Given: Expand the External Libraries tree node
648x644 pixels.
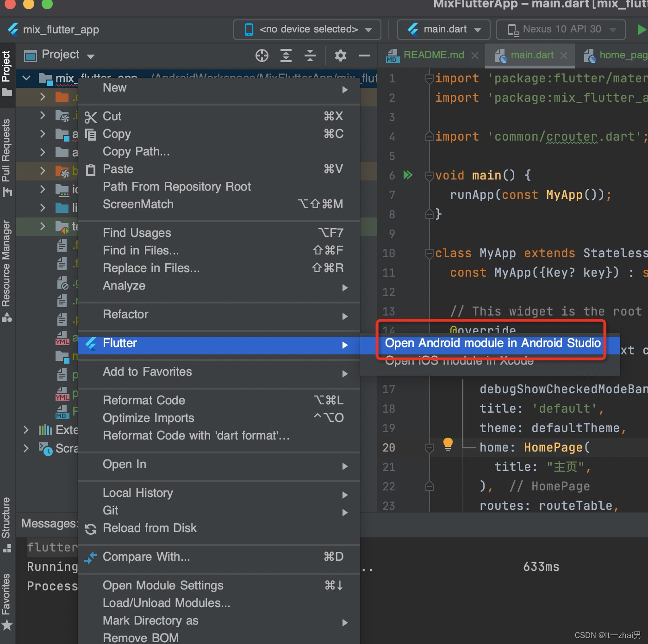Looking at the screenshot, I should tap(26, 430).
